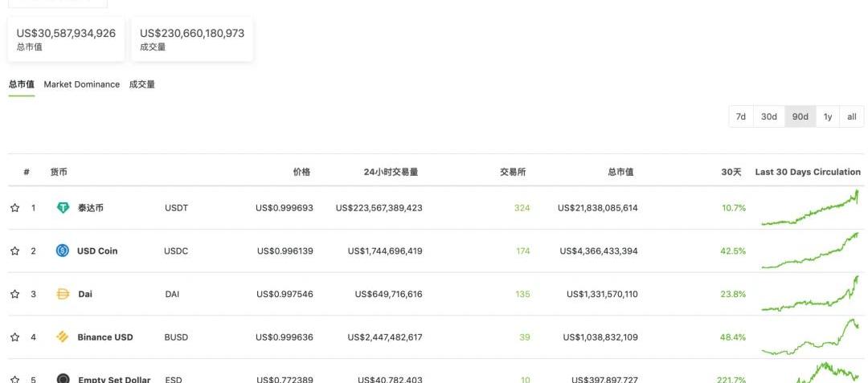
Task: Click the BUSD 30-day circulation sparkline
Action: [x=810, y=337]
